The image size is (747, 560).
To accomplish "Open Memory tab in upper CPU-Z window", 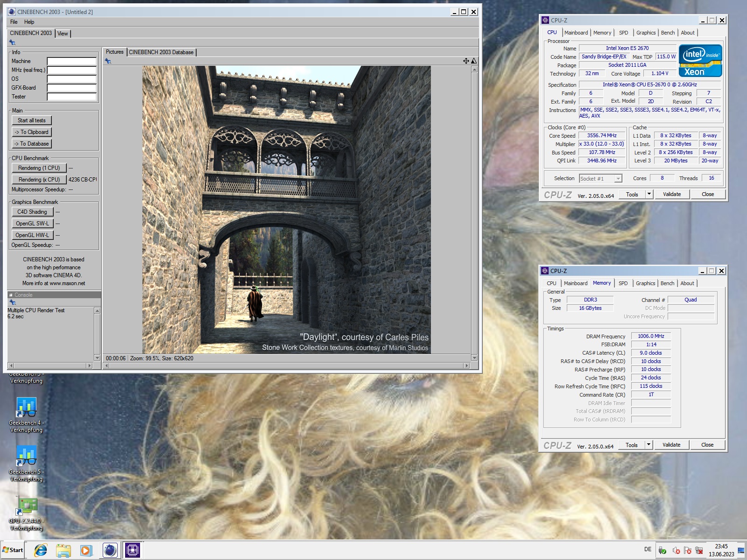I will 602,33.
